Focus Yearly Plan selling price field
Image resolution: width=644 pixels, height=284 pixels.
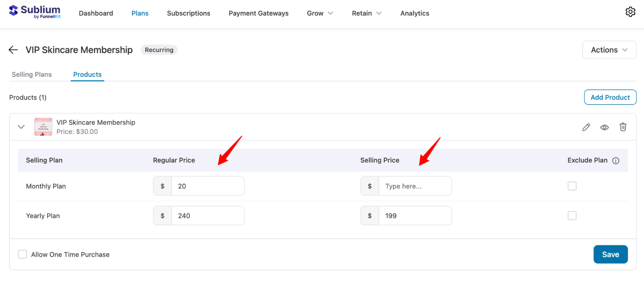pos(415,216)
